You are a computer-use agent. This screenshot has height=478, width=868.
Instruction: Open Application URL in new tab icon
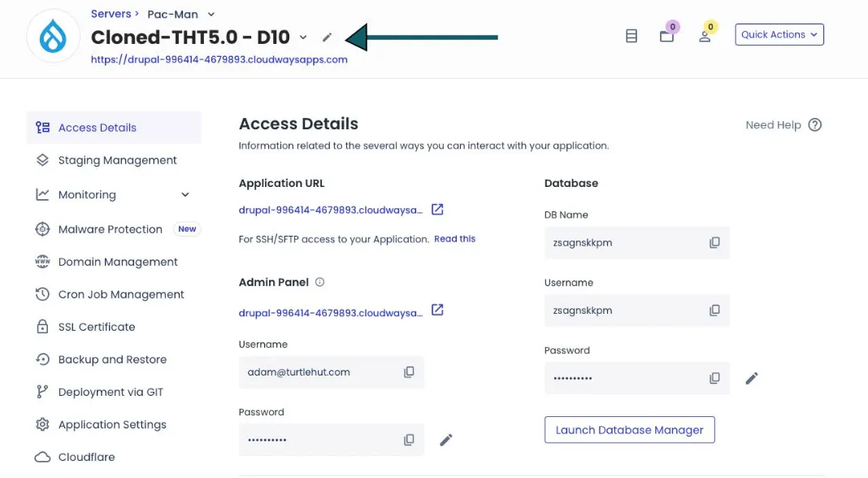[437, 210]
